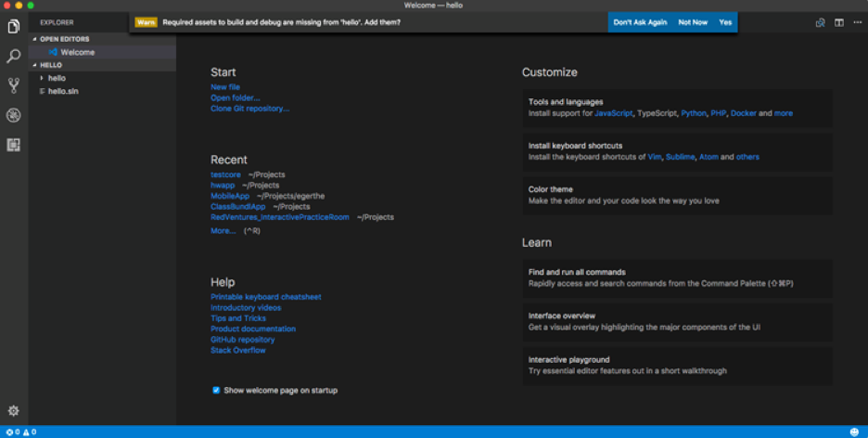Click Yes on the missing assets prompt

click(725, 22)
